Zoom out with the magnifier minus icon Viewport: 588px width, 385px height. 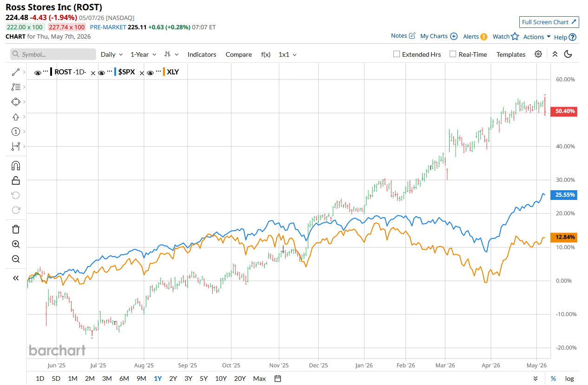click(x=15, y=259)
